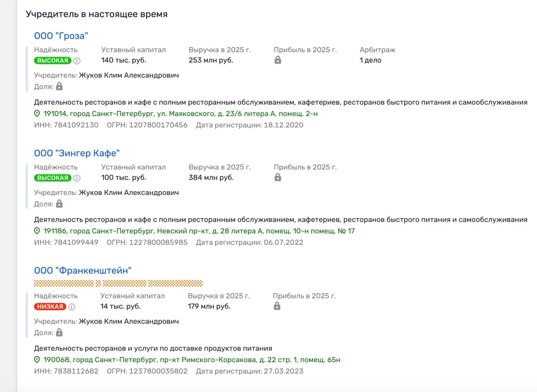Open Невский пр-кт 28 address link
This screenshot has height=392, width=537.
(x=199, y=231)
